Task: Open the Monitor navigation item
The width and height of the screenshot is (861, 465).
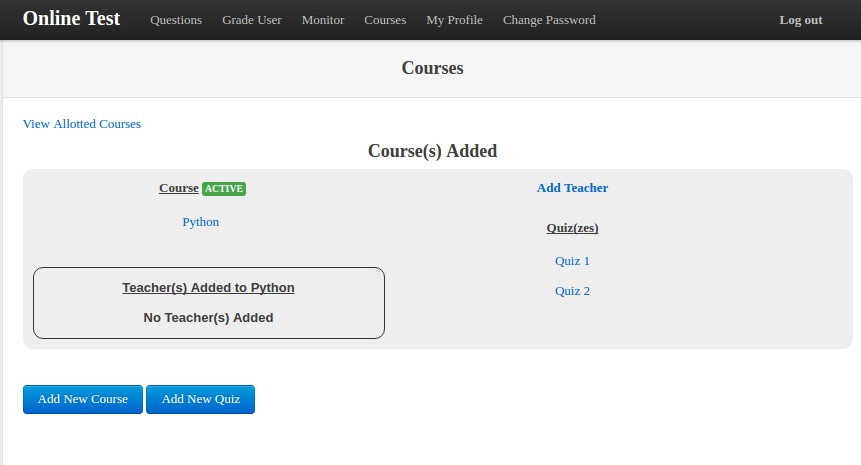Action: click(x=323, y=20)
